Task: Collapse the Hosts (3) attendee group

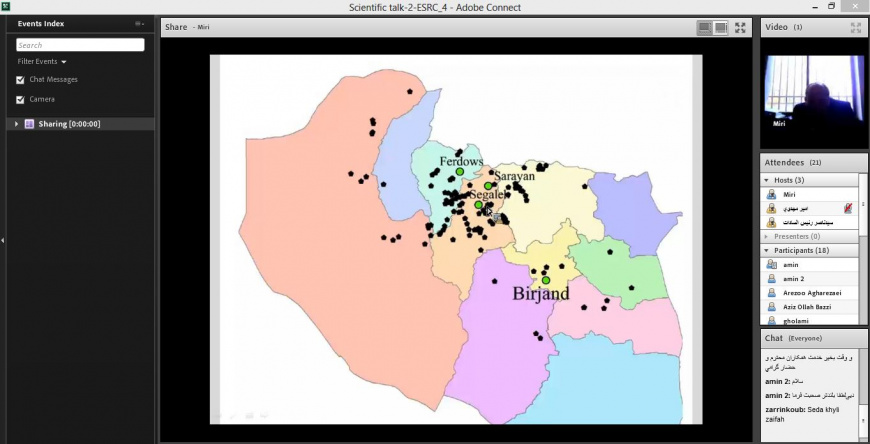Action: tap(768, 180)
